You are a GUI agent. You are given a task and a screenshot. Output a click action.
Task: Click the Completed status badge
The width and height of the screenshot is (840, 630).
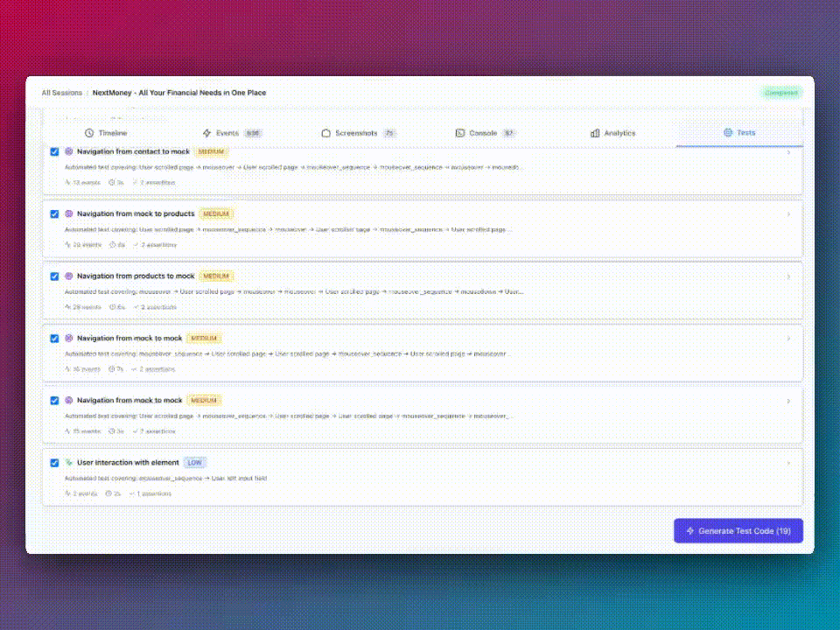pos(780,93)
